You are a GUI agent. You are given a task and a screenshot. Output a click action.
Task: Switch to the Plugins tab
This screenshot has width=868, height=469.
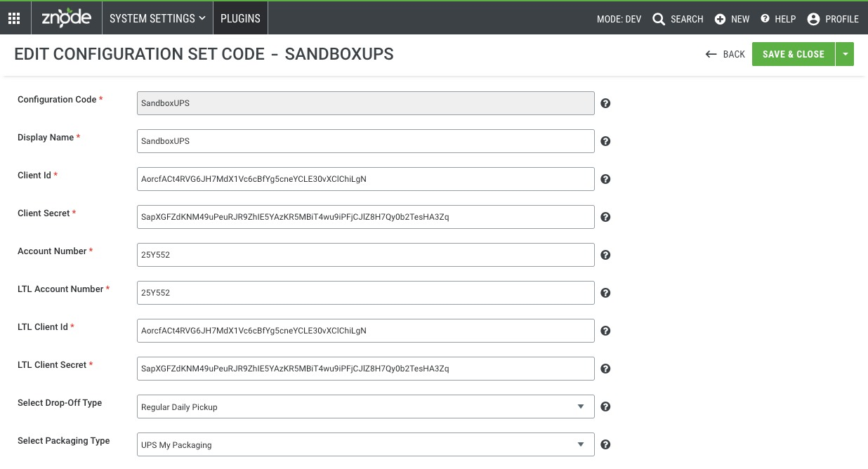[240, 19]
